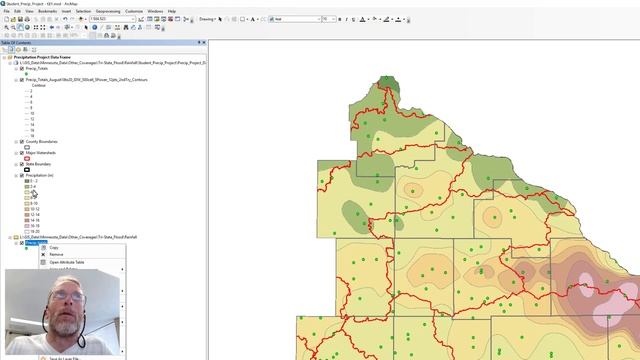Click the 18-20 precipitation color swatch

(x=27, y=231)
